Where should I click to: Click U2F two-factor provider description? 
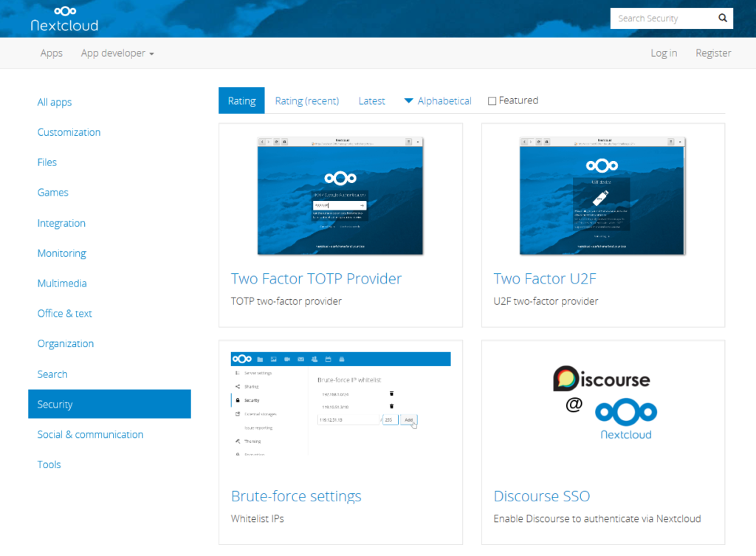[546, 301]
